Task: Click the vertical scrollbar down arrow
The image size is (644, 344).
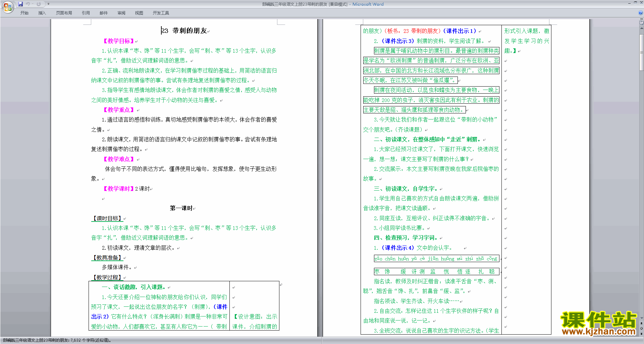Action: 641,318
